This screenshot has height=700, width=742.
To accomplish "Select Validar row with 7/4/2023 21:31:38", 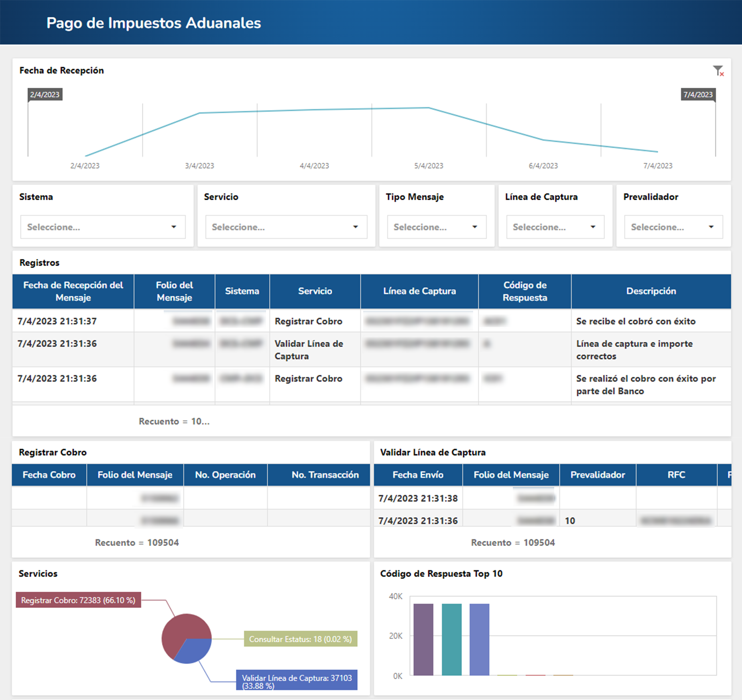I will 552,498.
